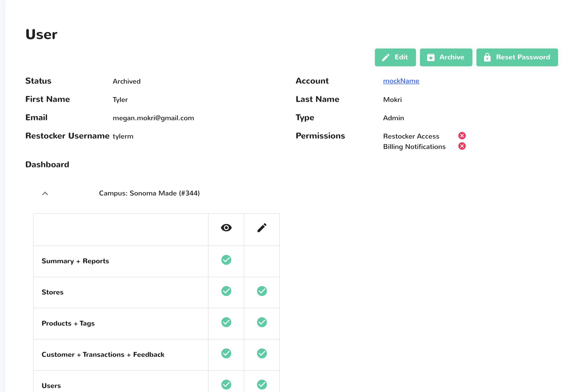Viewport: 570px width, 392px height.
Task: Click the Type value Admin
Action: (x=393, y=118)
